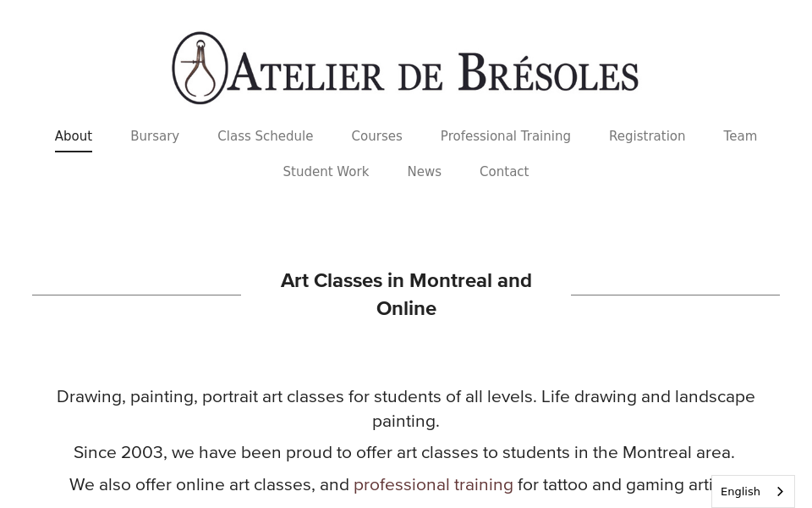Viewport: 812px width, 508px height.
Task: Open the Team page
Action: point(740,136)
